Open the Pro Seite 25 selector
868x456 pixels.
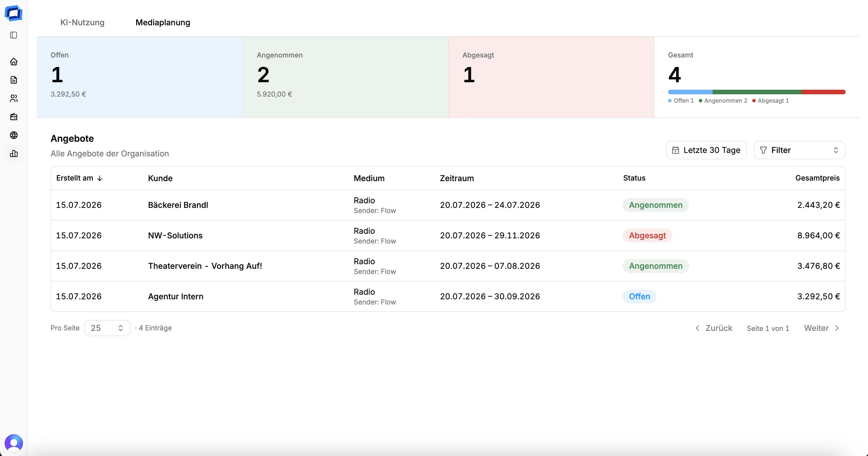click(x=107, y=328)
